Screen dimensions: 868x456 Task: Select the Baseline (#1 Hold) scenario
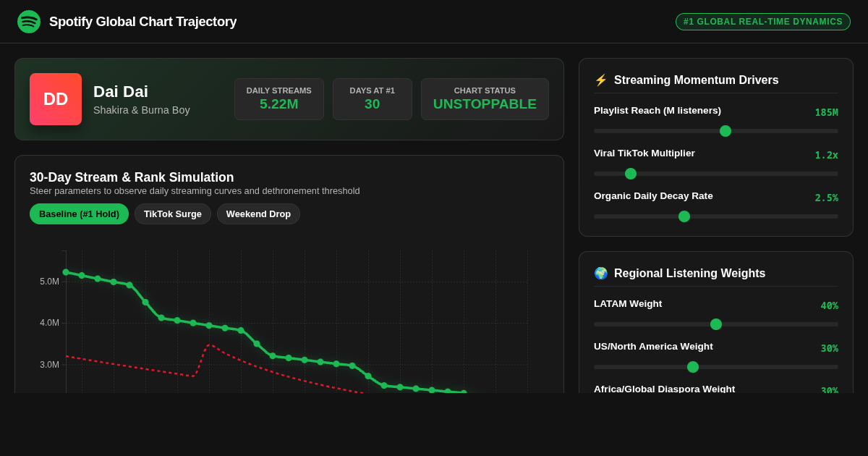click(79, 214)
